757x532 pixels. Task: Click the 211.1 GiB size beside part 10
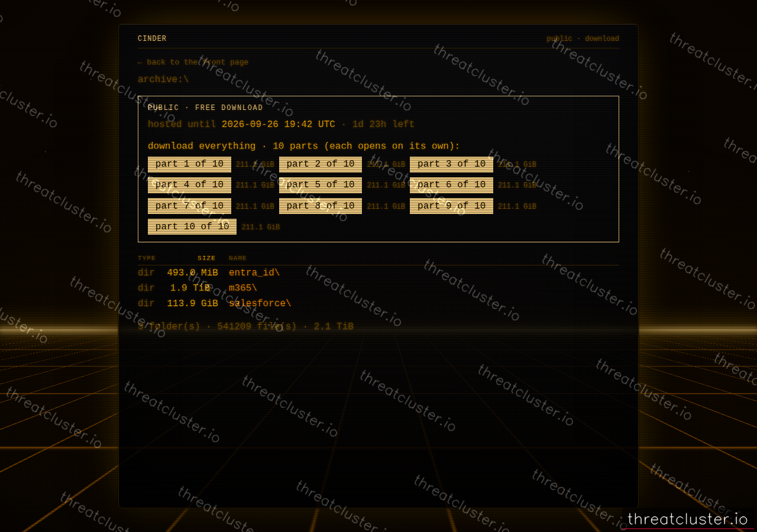(x=261, y=227)
